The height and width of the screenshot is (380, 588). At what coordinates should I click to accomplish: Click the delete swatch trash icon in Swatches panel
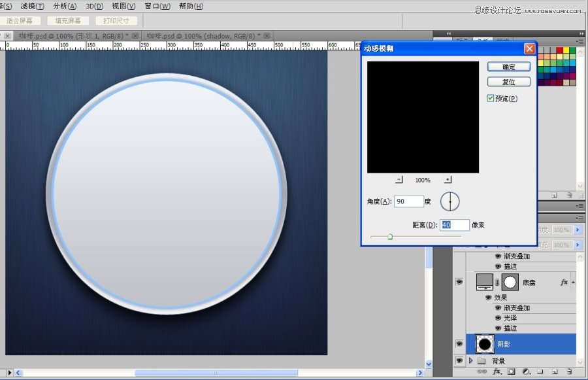click(569, 196)
